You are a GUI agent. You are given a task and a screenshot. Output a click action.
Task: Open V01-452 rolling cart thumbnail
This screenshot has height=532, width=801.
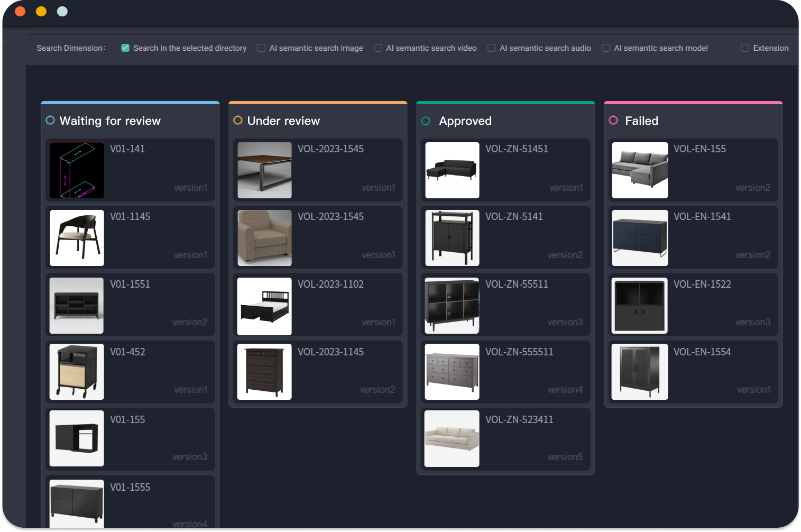77,372
